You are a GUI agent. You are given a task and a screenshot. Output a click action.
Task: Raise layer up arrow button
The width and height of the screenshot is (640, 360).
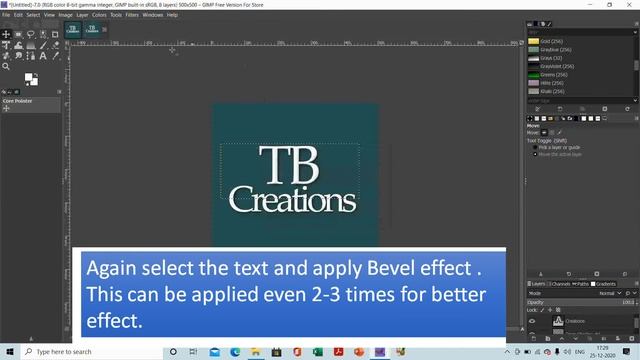(x=562, y=338)
